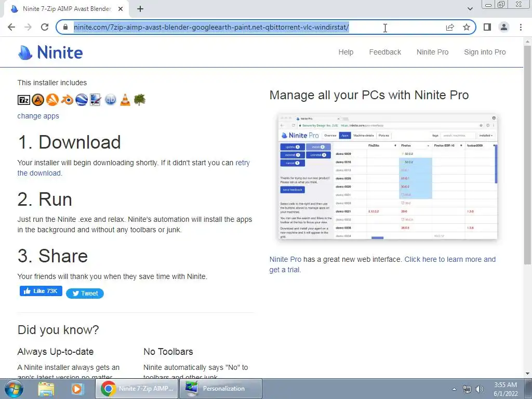Click the page vertical scrollbar thumb

(527, 154)
